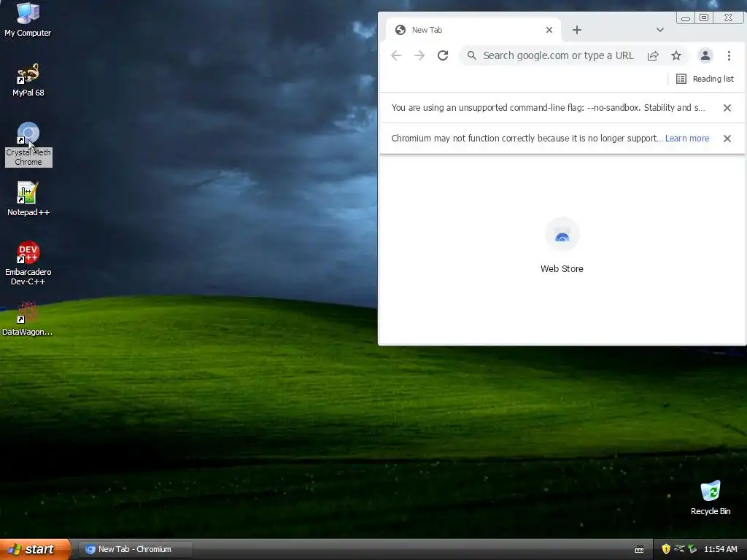Select the Embarcadero Dev-C++ desktop shortcut
The height and width of the screenshot is (560, 747).
click(x=28, y=263)
